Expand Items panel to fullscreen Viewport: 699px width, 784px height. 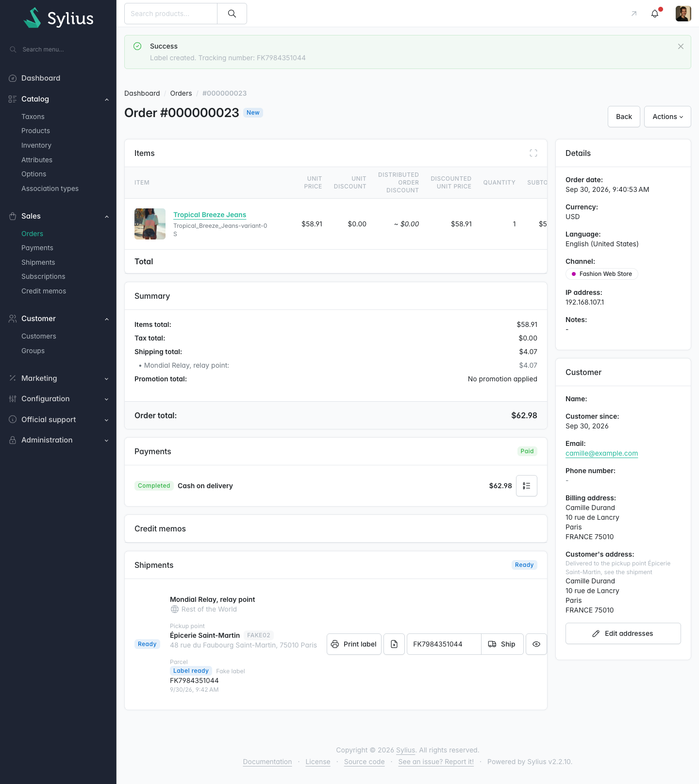click(533, 153)
